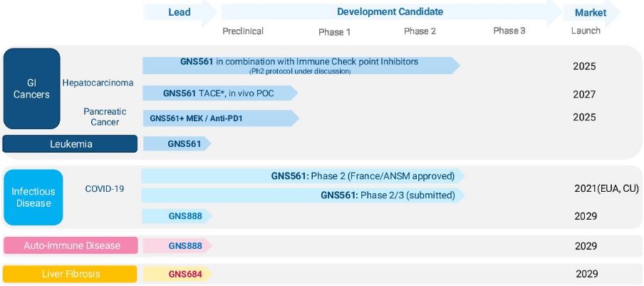Click the GNS684 liver fibrosis arrow
644x286 pixels.
coord(177,274)
